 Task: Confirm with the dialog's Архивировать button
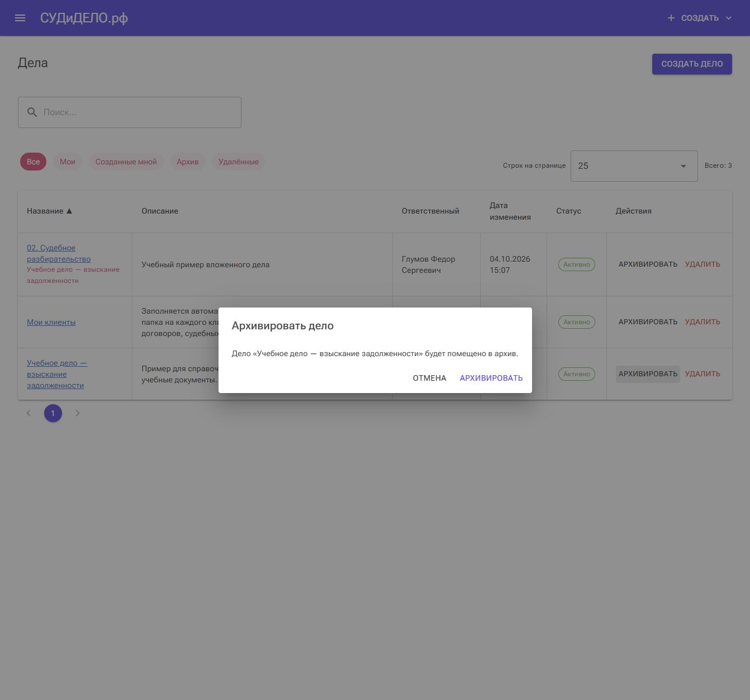click(491, 378)
